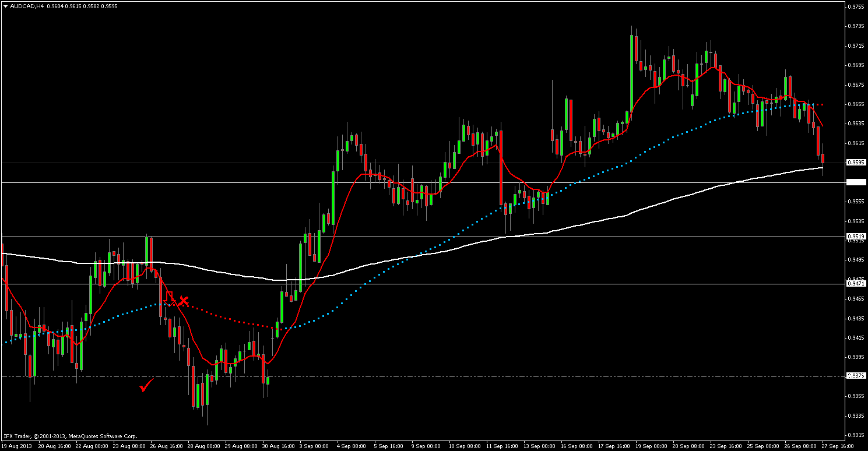Image resolution: width=868 pixels, height=451 pixels.
Task: Click the current price label 0.9595
Action: 855,163
